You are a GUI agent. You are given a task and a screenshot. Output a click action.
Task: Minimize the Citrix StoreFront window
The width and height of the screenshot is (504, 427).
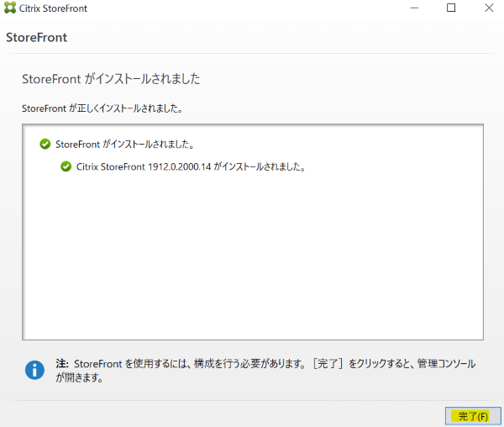tap(414, 8)
